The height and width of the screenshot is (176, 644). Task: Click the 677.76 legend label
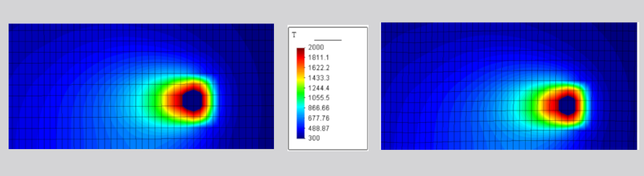318,118
